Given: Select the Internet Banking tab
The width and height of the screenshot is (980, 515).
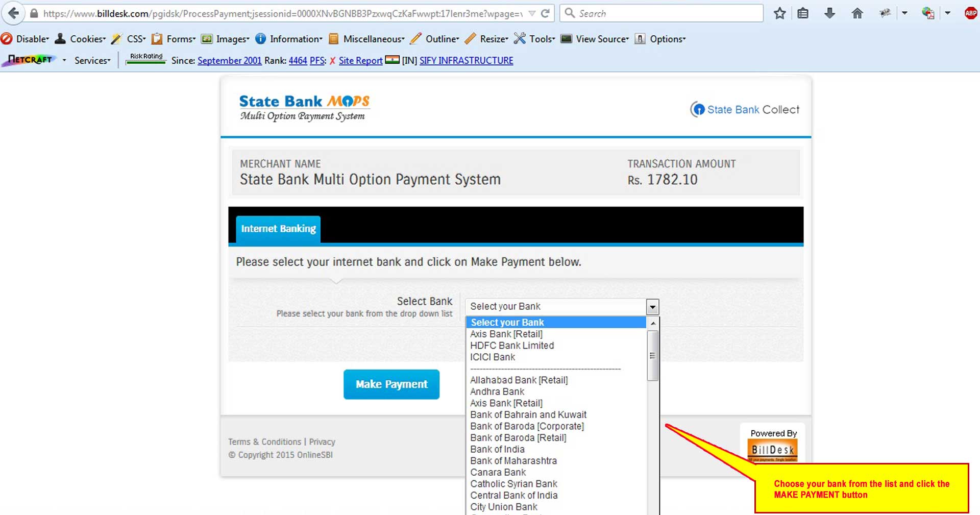Looking at the screenshot, I should coord(278,229).
